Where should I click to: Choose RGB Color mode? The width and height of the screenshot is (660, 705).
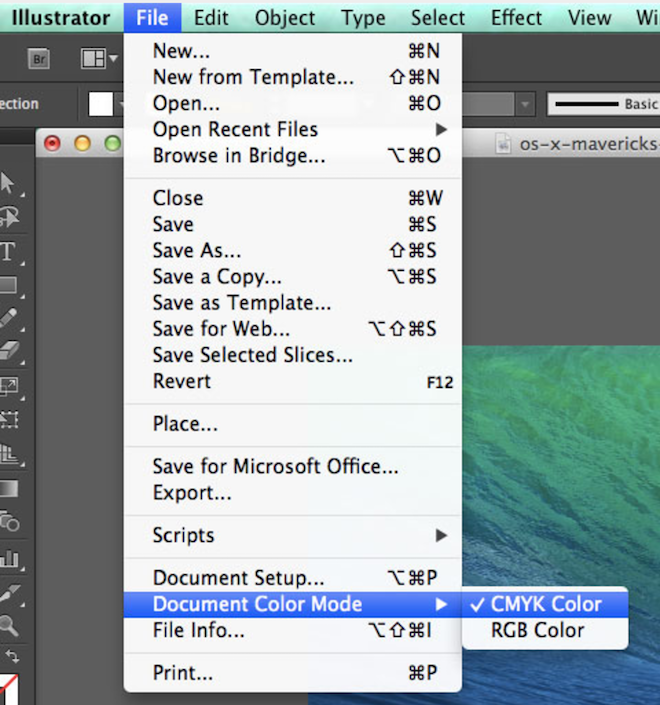point(545,630)
